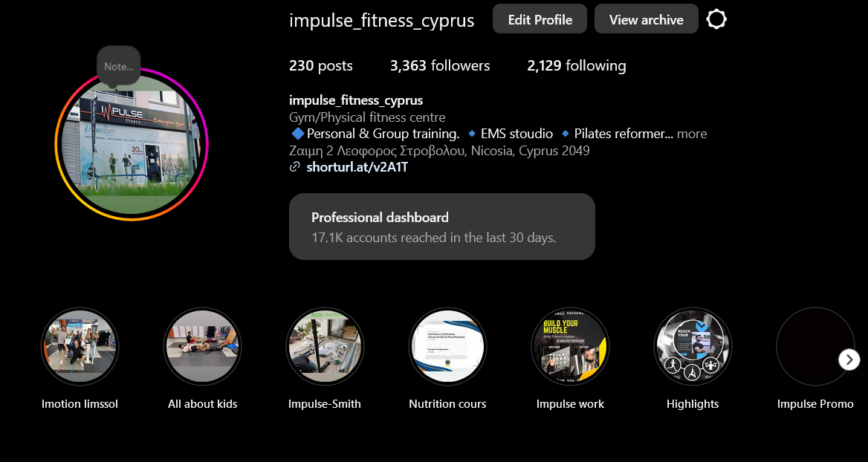Open the settings gear icon
Image resolution: width=868 pixels, height=462 pixels.
coord(716,19)
